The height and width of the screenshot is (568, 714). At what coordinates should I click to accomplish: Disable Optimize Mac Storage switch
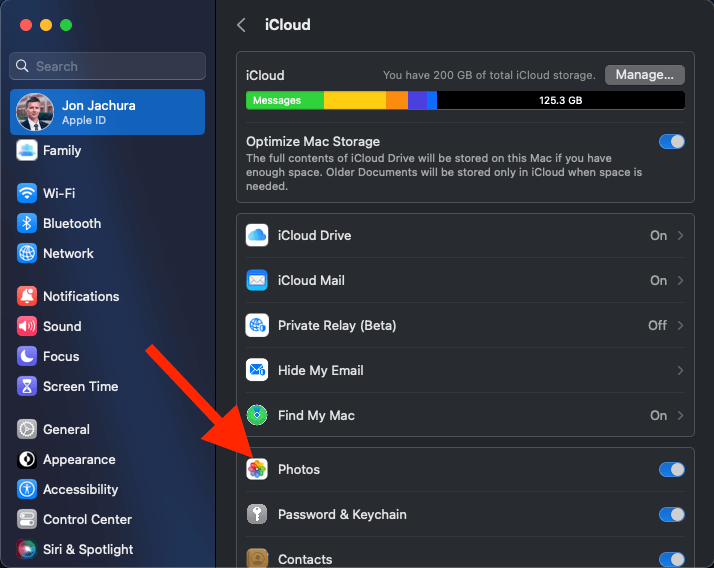[x=671, y=142]
